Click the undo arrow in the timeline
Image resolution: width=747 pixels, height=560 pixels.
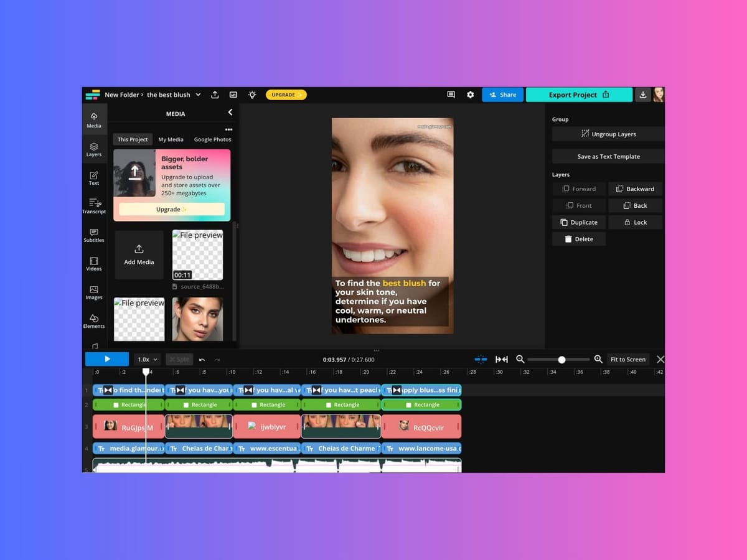click(202, 360)
